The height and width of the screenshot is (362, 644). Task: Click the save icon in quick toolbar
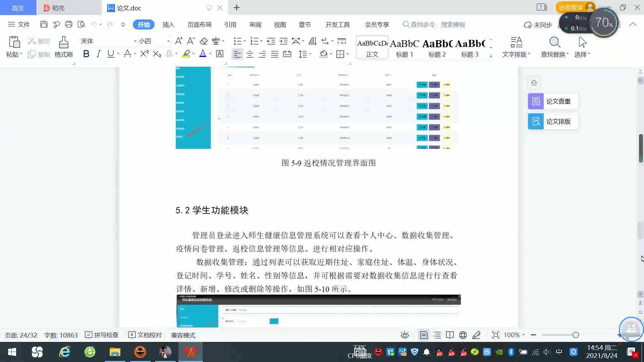coord(44,24)
